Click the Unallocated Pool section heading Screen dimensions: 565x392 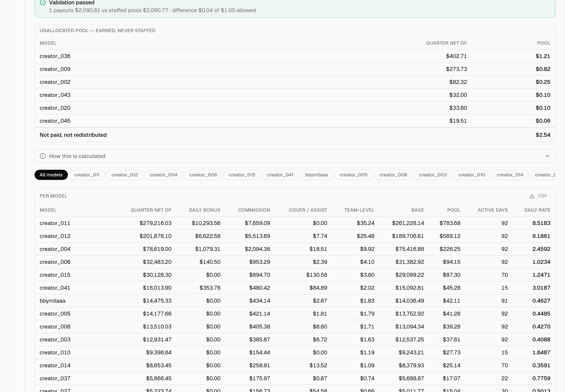98,31
